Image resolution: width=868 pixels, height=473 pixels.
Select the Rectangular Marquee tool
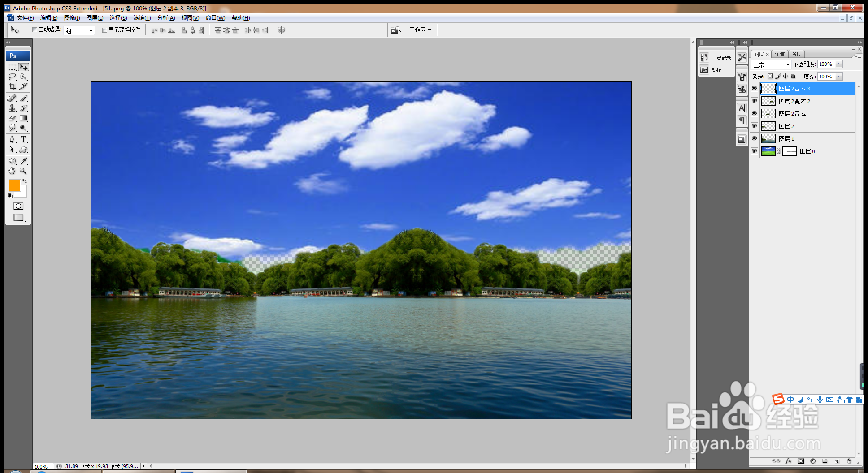tap(12, 67)
